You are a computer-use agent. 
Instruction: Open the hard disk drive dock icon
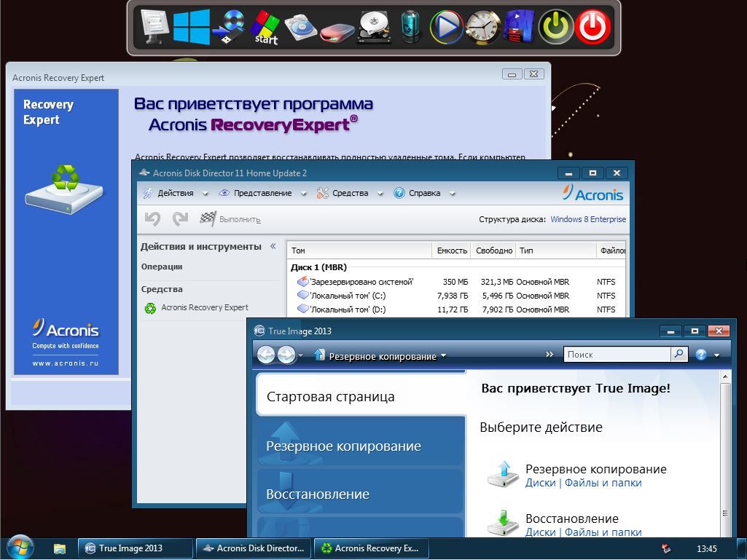[375, 28]
